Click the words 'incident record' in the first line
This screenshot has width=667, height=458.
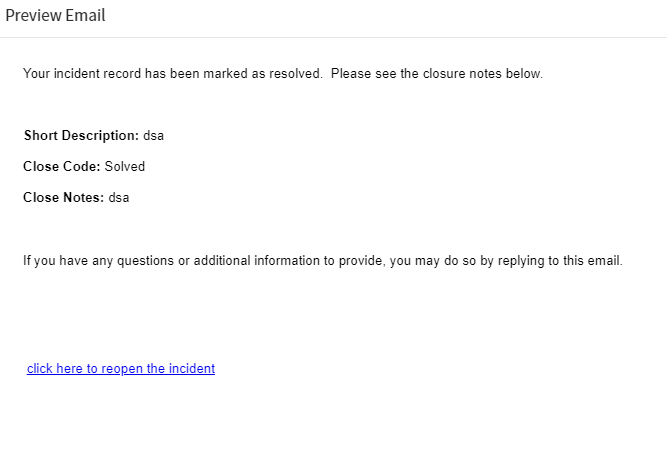click(x=97, y=74)
